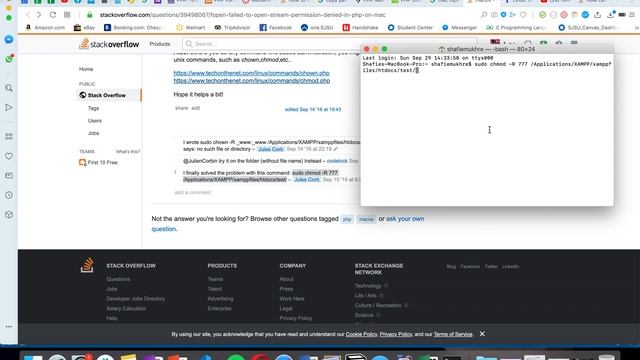Open Cookie Policy link in banner
The height and width of the screenshot is (360, 640).
[361, 334]
